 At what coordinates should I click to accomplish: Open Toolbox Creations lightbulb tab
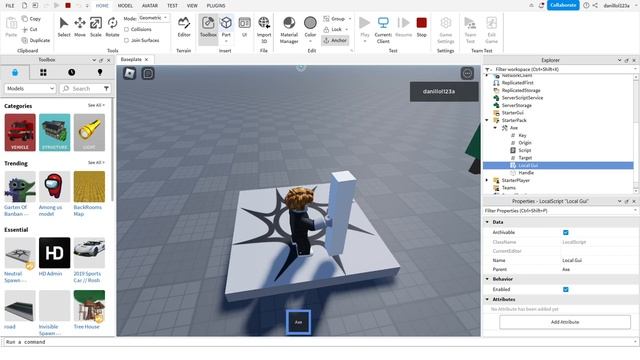100,72
